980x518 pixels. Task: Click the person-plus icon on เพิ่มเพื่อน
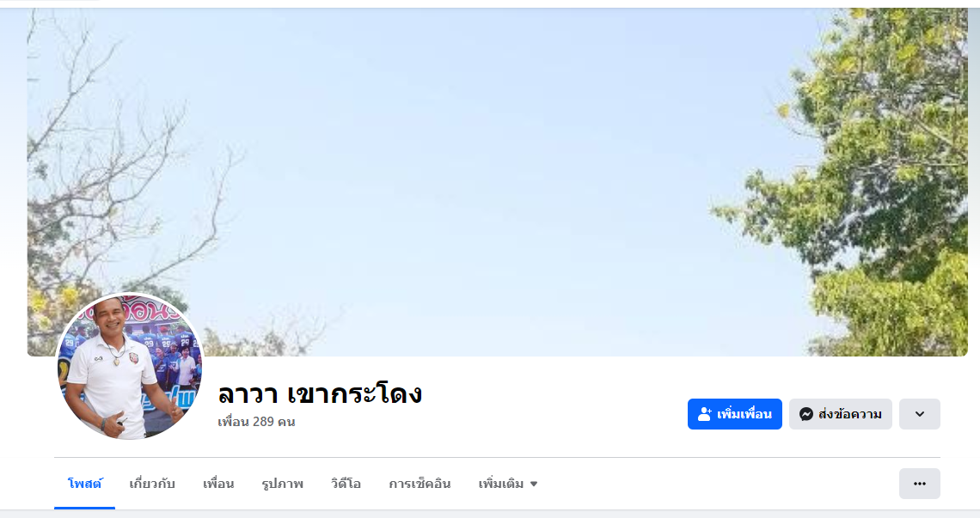[x=704, y=414]
